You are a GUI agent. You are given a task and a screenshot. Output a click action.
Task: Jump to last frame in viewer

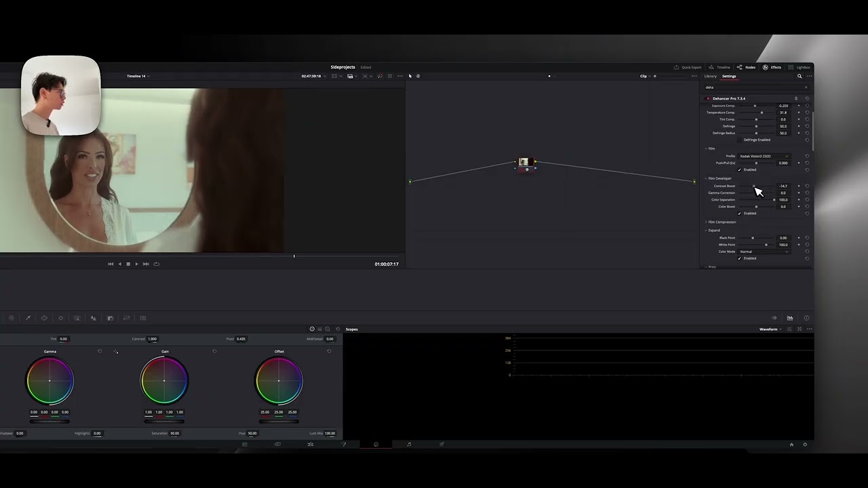click(146, 264)
